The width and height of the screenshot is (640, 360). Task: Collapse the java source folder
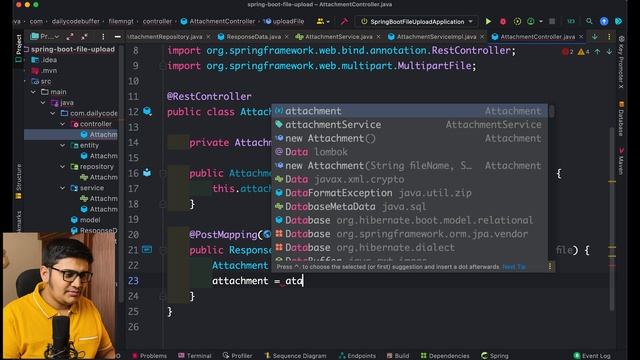click(43, 102)
